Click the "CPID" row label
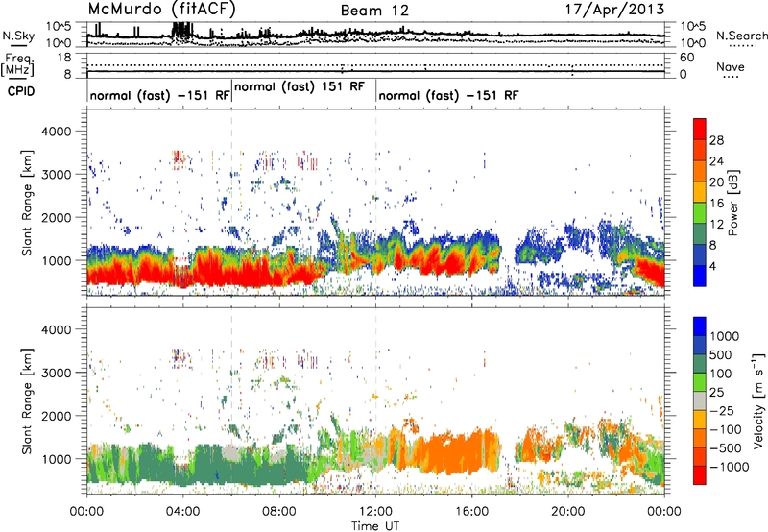 21,91
